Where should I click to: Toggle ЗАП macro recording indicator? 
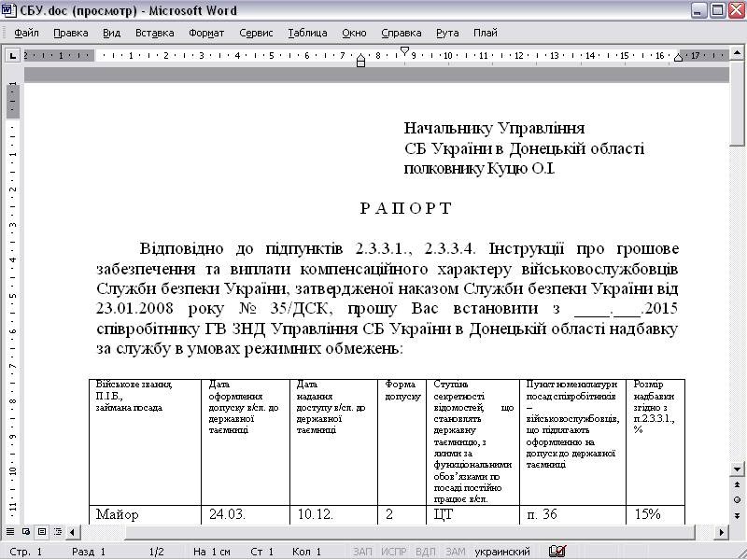coord(362,552)
